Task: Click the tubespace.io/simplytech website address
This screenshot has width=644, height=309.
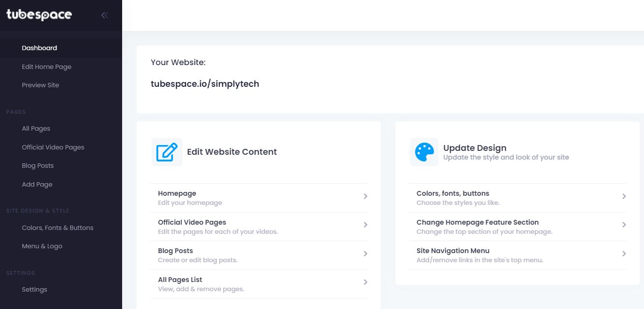Action: (205, 84)
